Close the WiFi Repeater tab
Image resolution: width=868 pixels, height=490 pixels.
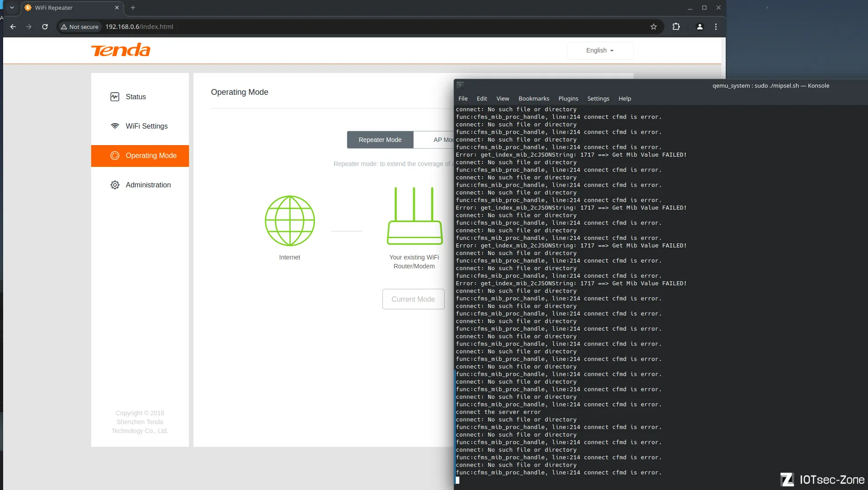pos(117,8)
